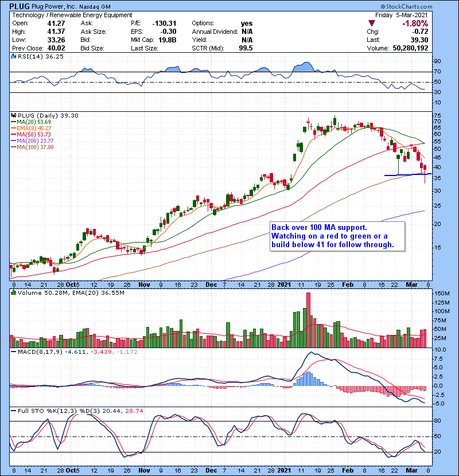Click the SCTR (Mid) value 99.5
The width and height of the screenshot is (459, 476).
coord(246,48)
